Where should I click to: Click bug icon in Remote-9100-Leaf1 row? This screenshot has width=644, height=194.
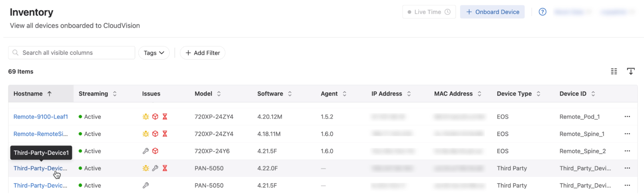pos(146,117)
